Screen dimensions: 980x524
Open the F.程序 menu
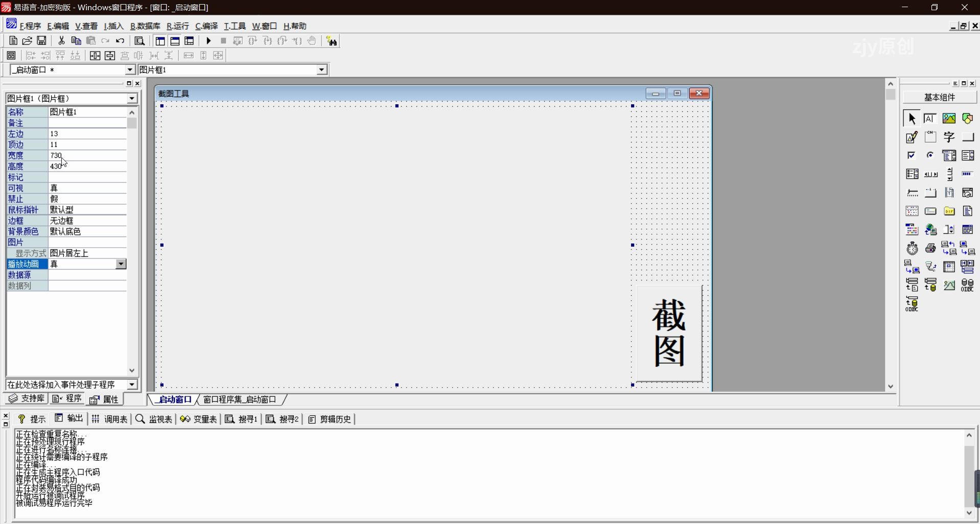30,26
